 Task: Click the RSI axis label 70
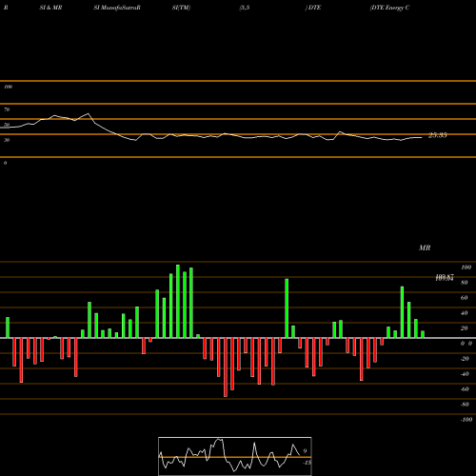7,109
